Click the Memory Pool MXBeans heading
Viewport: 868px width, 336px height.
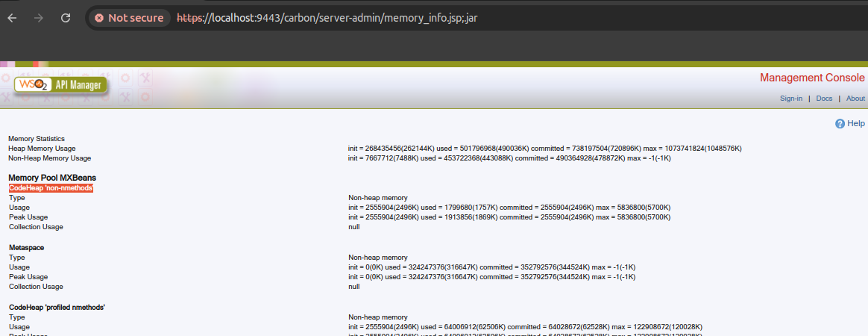pyautogui.click(x=52, y=178)
